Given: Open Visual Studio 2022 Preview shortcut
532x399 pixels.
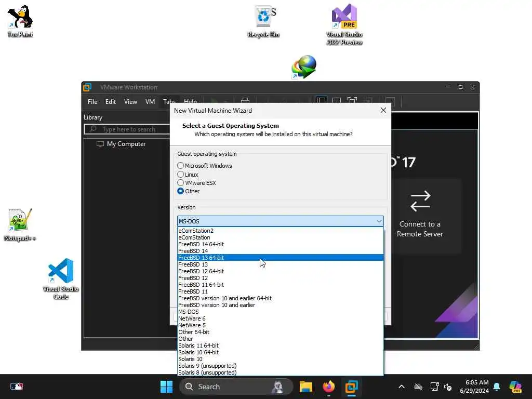Looking at the screenshot, I should [x=344, y=24].
